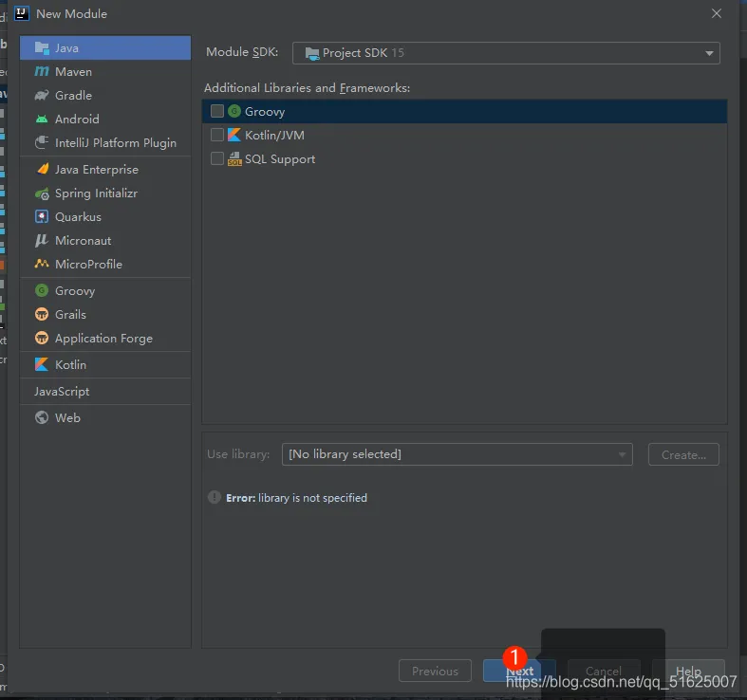Enable the SQL Support checkbox
The image size is (747, 700).
(x=217, y=159)
